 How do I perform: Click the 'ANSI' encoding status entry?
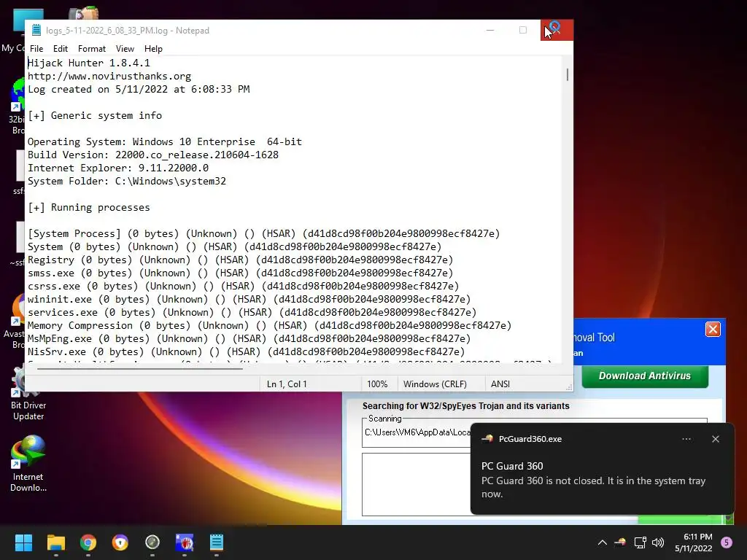click(500, 384)
